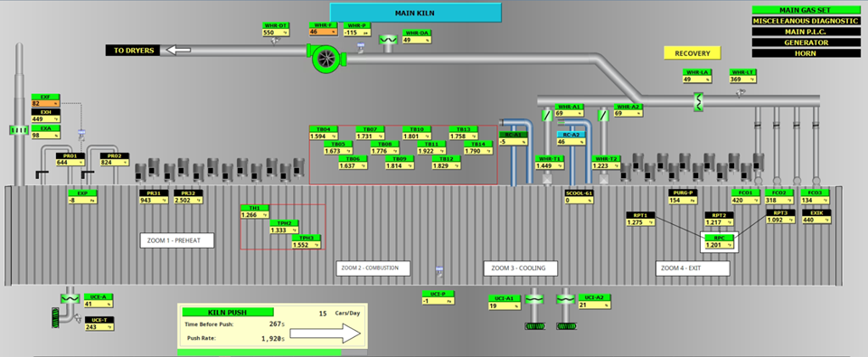Click the WHR-A2 slash damper icon
Viewport: 868px width, 357px height.
coord(604,115)
